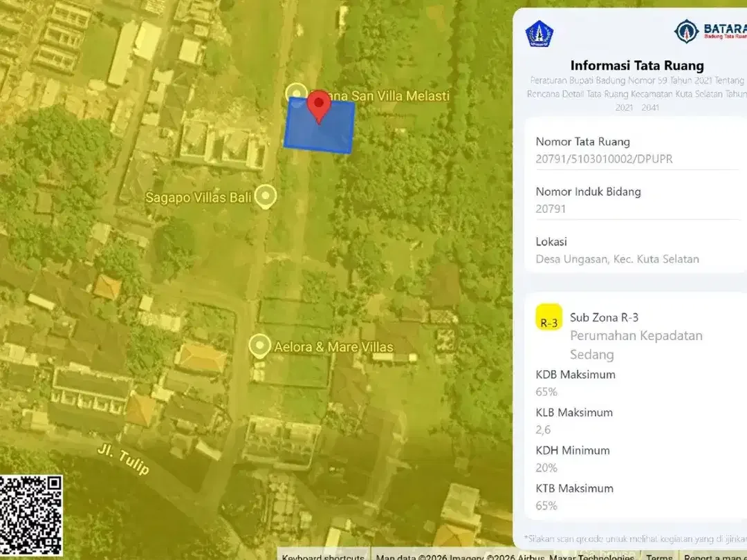Screen dimensions: 747x560
Task: Click Perumahan Kepadatan Sedang description
Action: (x=636, y=345)
